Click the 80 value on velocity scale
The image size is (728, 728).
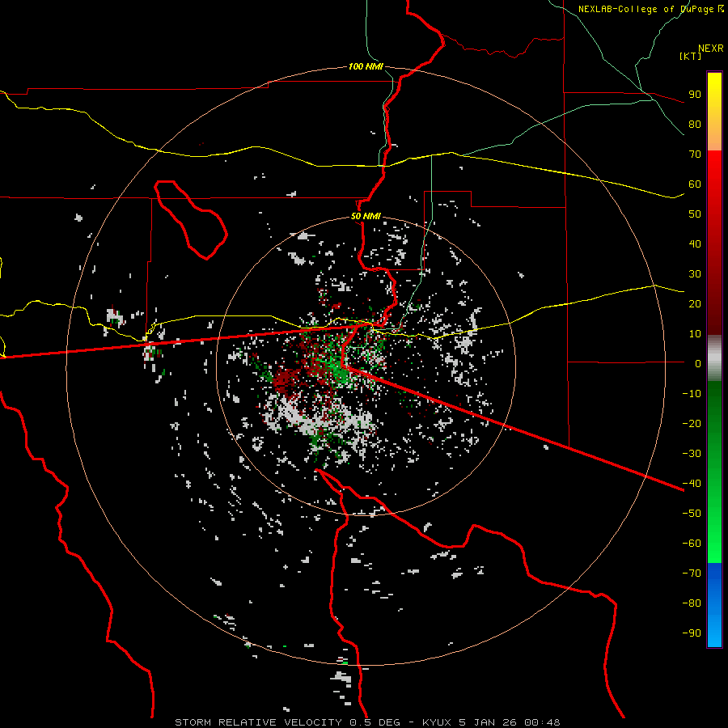(695, 125)
